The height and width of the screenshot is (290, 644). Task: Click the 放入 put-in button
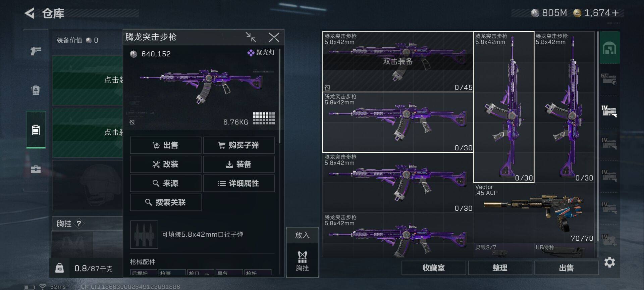point(302,235)
